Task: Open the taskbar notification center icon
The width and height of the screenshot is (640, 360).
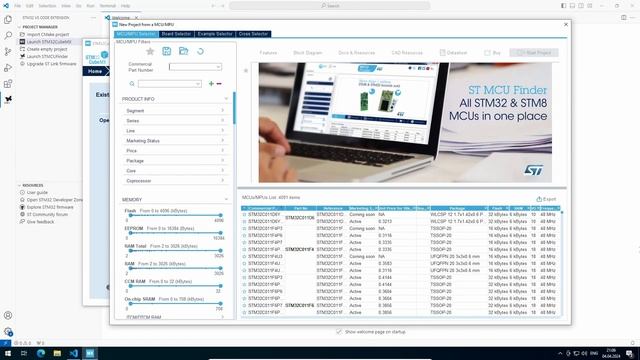Action: click(630, 353)
